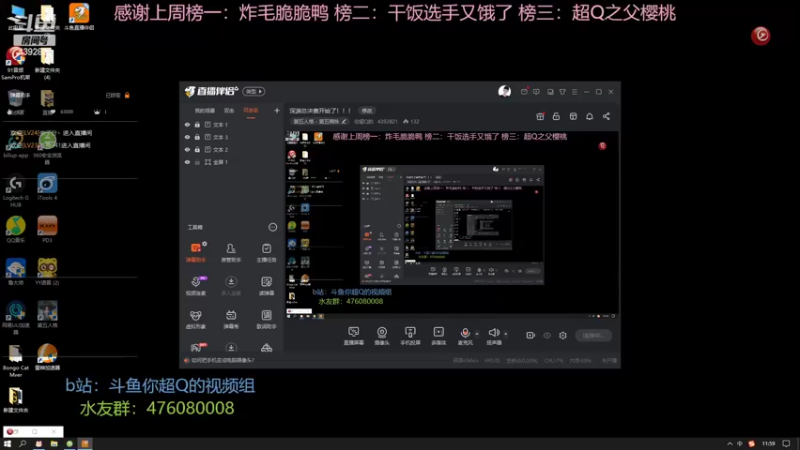
Task: Open the layout icon beside the bell
Action: (573, 116)
